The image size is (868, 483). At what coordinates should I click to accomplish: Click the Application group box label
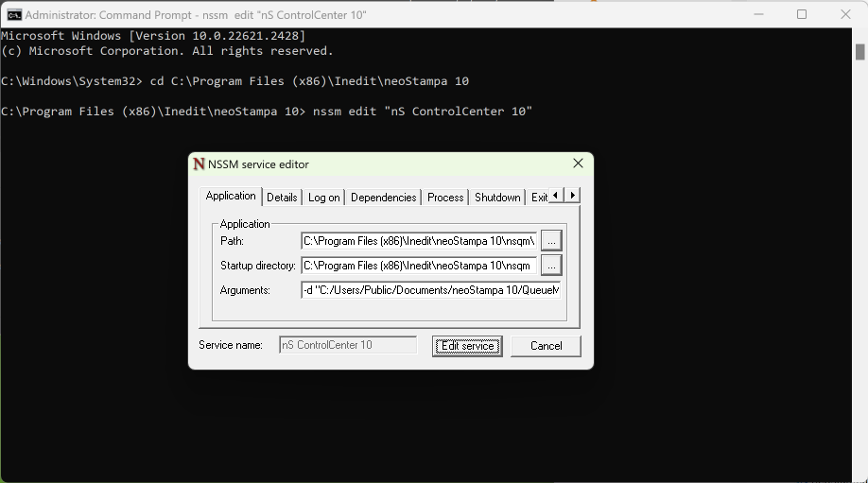coord(245,224)
